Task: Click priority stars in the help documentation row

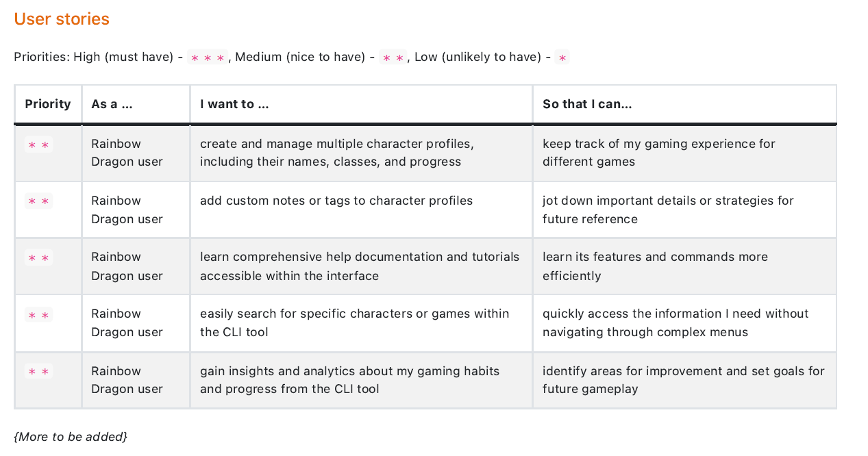Action: 38,258
